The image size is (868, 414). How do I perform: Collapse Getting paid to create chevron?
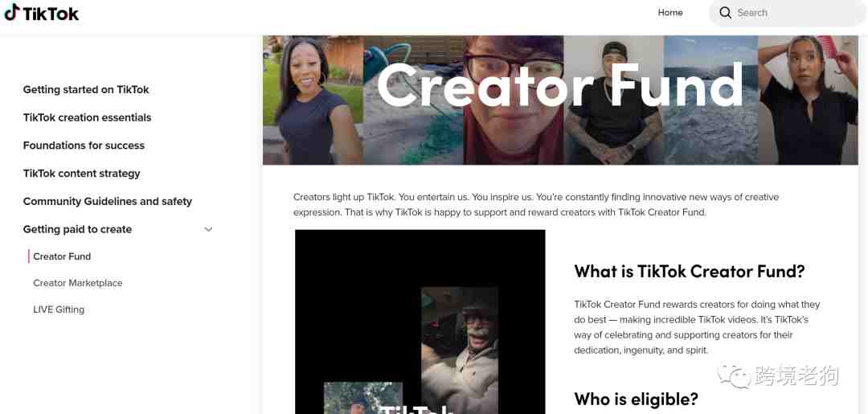(209, 229)
